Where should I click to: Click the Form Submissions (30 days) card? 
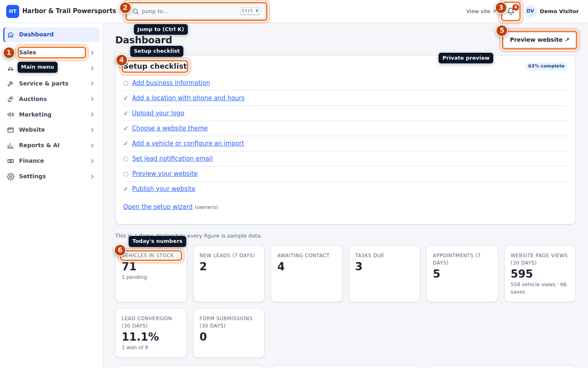pyautogui.click(x=229, y=333)
